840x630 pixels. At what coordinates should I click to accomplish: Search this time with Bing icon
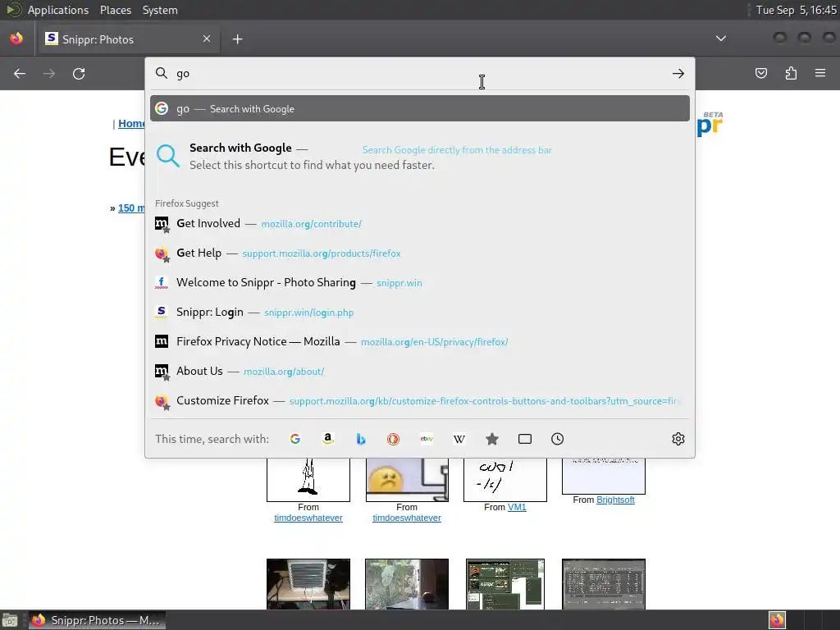[361, 439]
